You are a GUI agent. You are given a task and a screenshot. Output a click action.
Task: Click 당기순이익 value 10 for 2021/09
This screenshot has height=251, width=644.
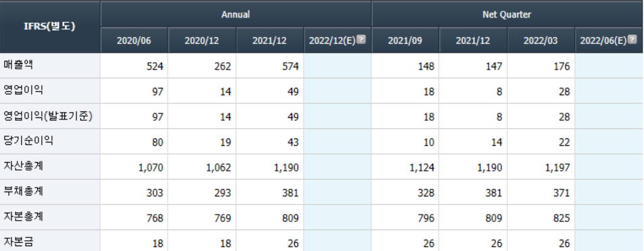point(429,142)
